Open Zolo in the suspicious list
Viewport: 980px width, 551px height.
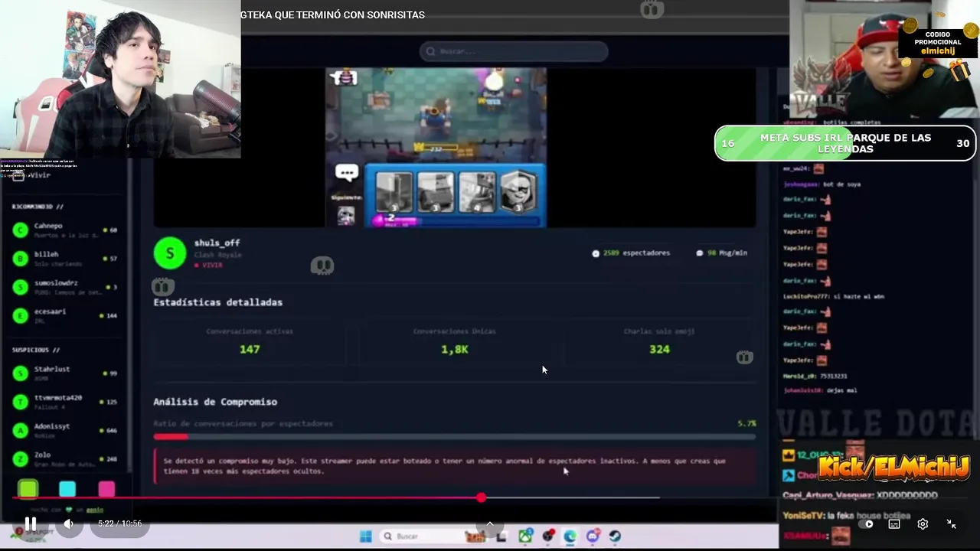tap(64, 458)
